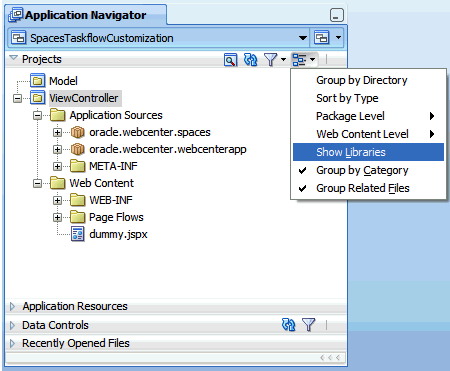Screen dimensions: 450x371
Task: Click the find/search icon in Projects toolbar
Action: click(230, 60)
